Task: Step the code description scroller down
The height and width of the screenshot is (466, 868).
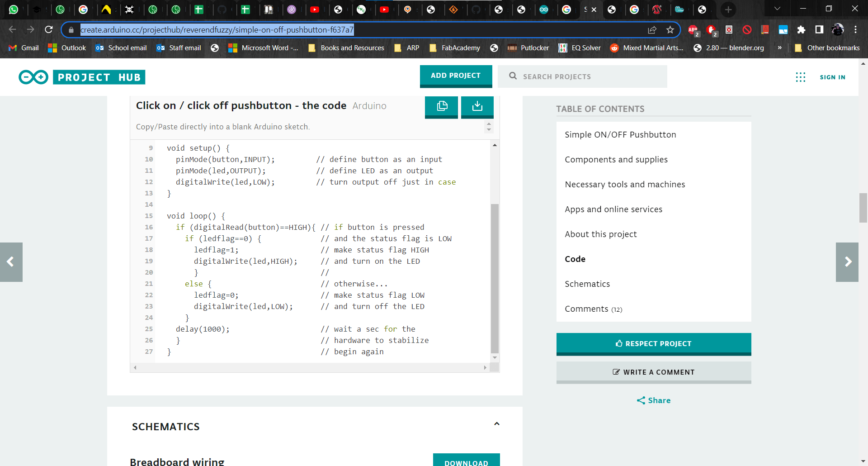Action: 489,130
